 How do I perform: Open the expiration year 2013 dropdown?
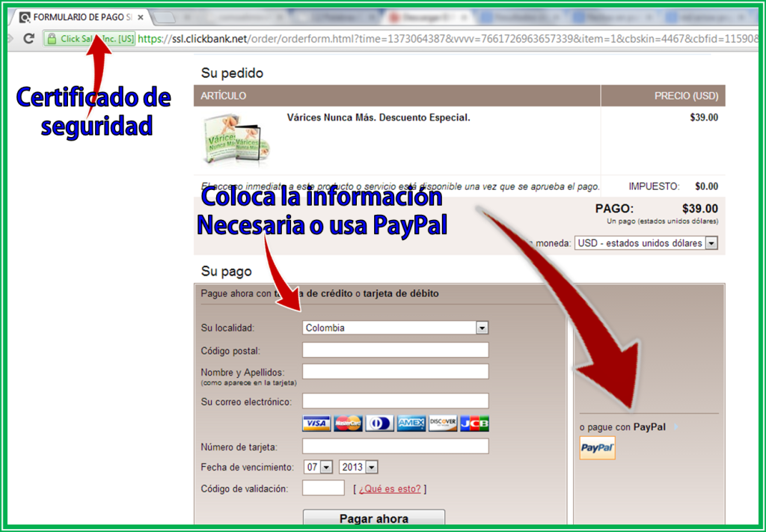pyautogui.click(x=358, y=467)
